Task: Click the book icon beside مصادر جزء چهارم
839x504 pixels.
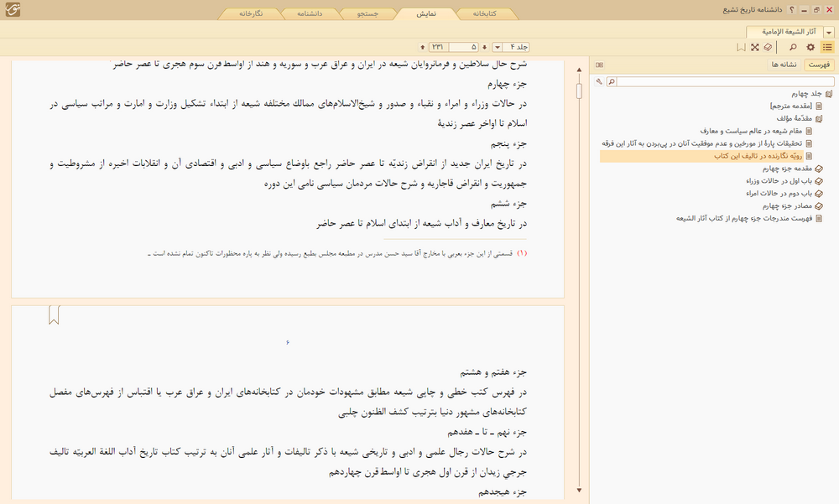Action: [819, 206]
